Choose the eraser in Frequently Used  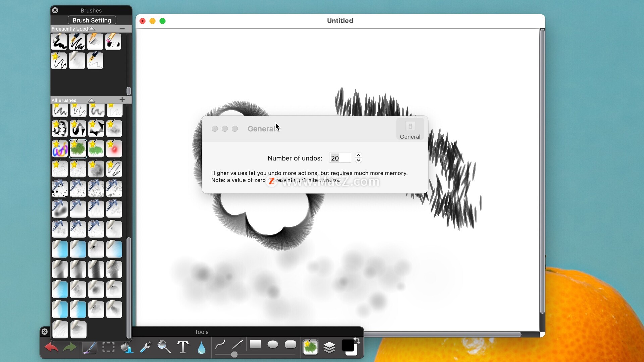click(113, 42)
